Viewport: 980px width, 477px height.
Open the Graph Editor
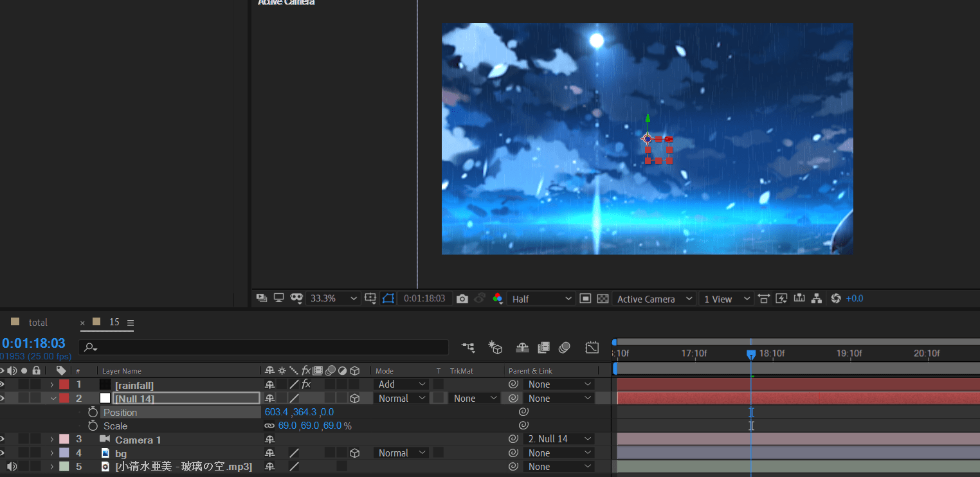(x=592, y=347)
